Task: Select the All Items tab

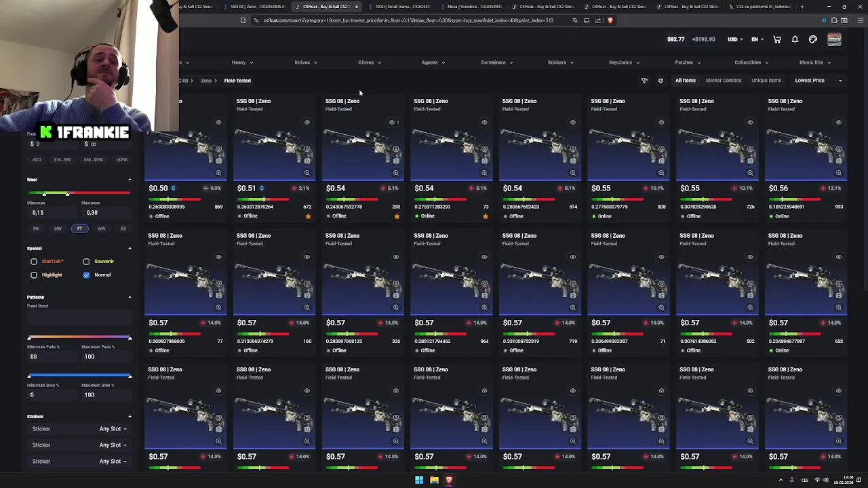Action: pyautogui.click(x=685, y=81)
